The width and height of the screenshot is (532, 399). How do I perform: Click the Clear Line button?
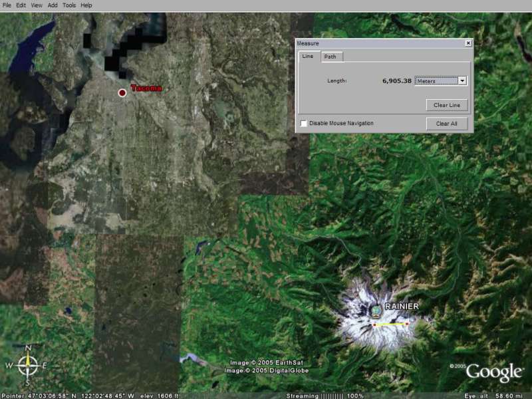click(x=446, y=105)
